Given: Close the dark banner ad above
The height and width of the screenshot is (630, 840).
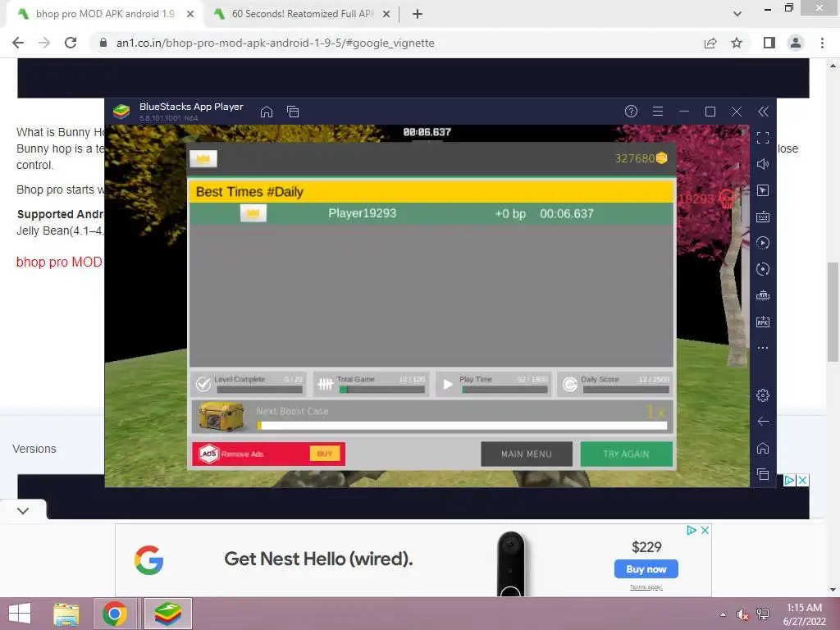Looking at the screenshot, I should [802, 480].
